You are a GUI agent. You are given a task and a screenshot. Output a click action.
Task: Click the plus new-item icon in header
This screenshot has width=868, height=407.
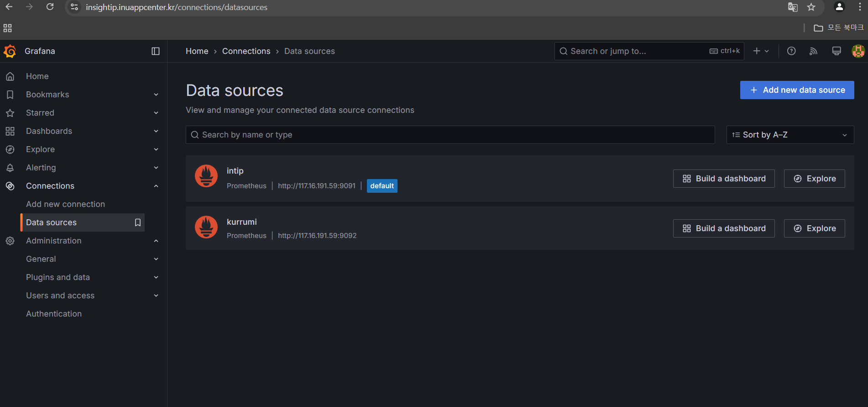point(757,51)
